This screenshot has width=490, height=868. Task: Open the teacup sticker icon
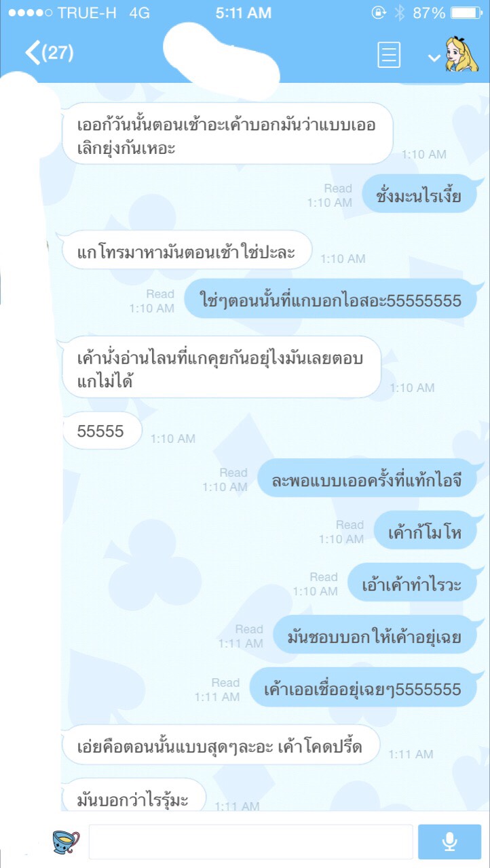pyautogui.click(x=66, y=842)
